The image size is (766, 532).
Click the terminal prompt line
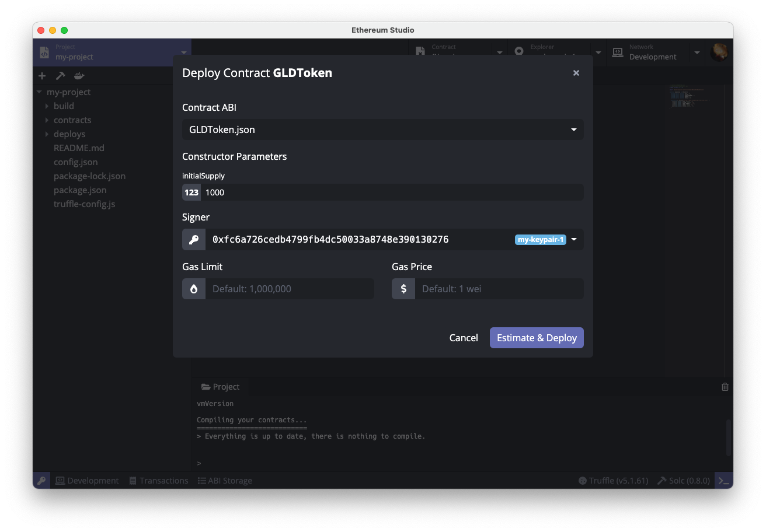[x=199, y=463]
